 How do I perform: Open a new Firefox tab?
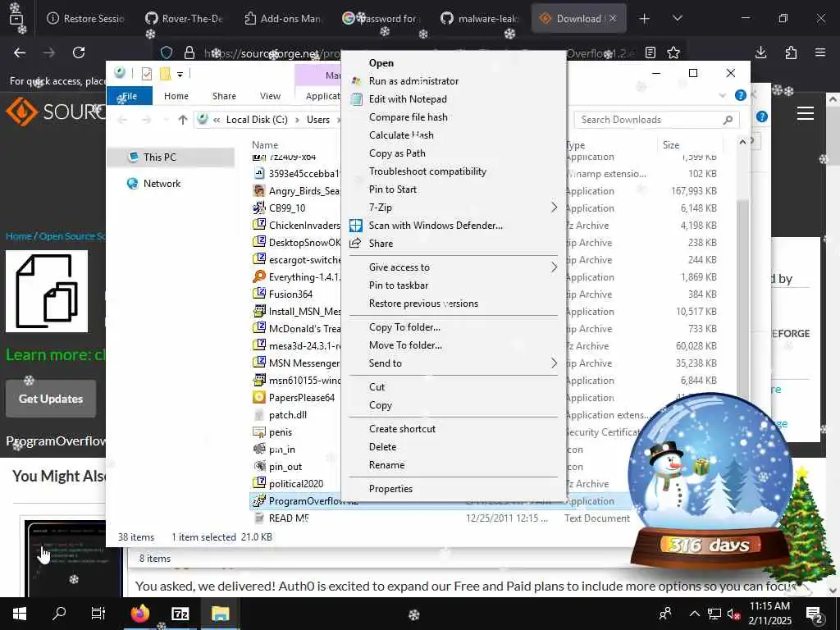point(645,19)
